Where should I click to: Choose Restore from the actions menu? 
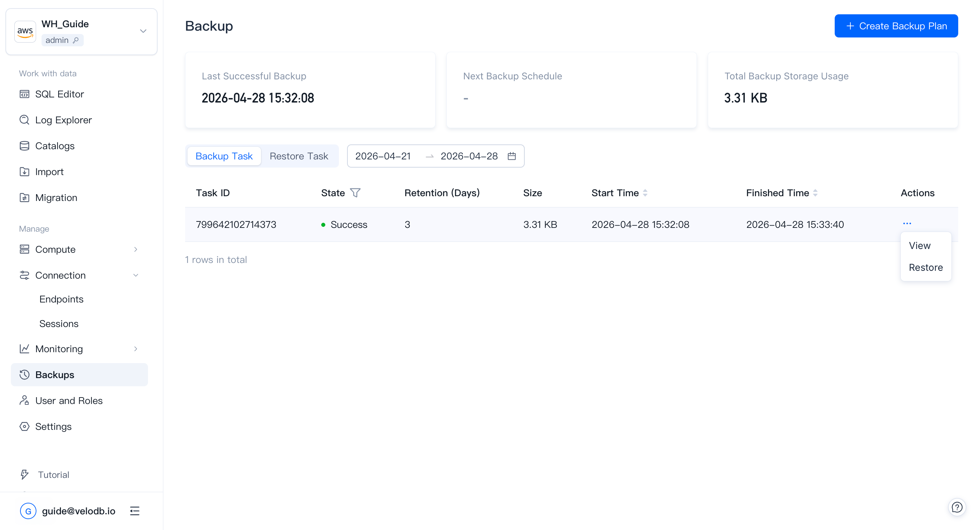coord(926,267)
